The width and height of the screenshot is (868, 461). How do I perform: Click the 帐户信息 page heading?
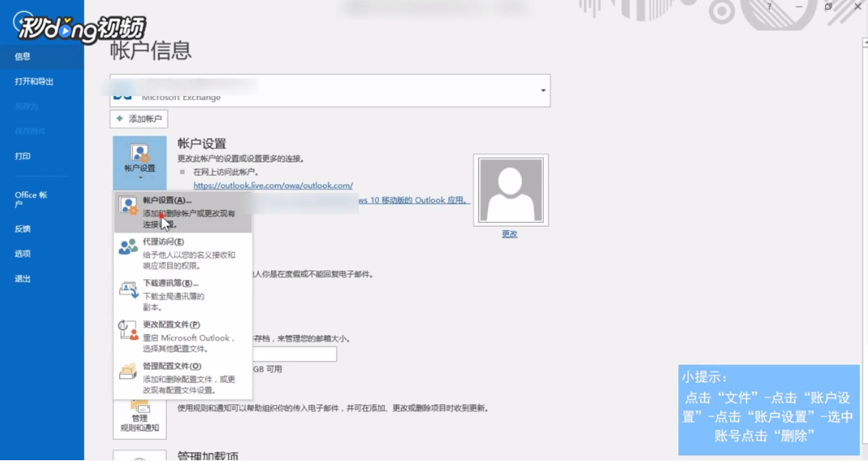tap(151, 50)
